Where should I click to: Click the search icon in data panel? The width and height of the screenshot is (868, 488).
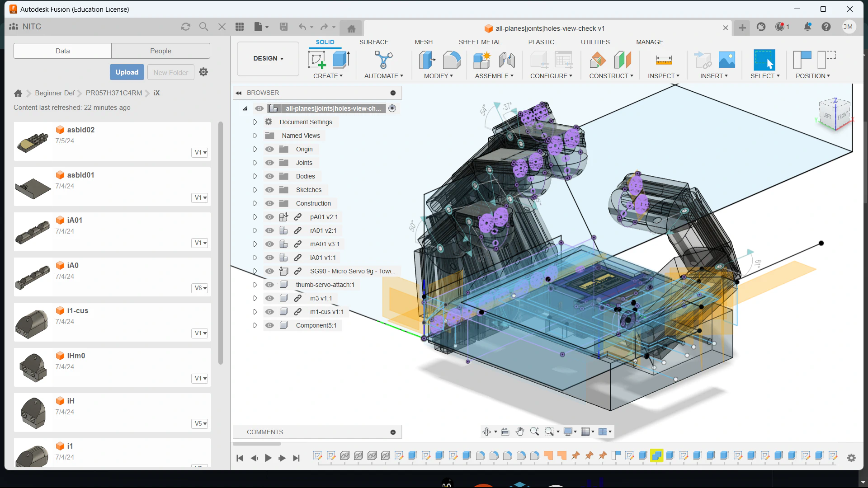tap(203, 27)
